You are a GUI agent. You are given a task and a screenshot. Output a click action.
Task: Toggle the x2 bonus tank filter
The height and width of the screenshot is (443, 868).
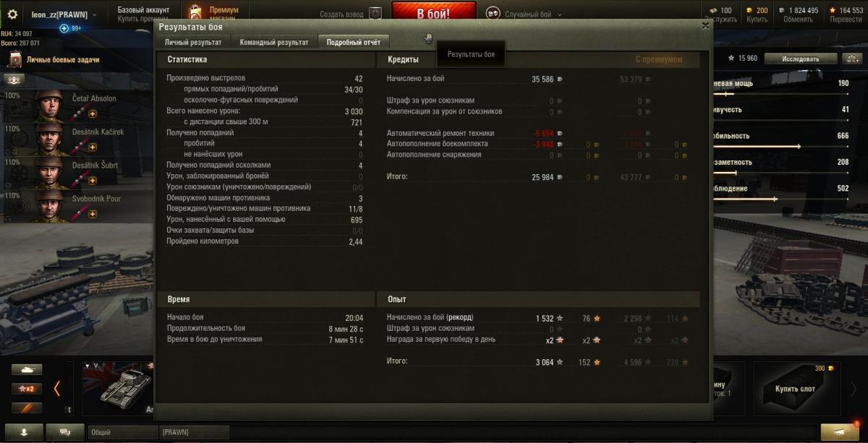click(x=27, y=389)
